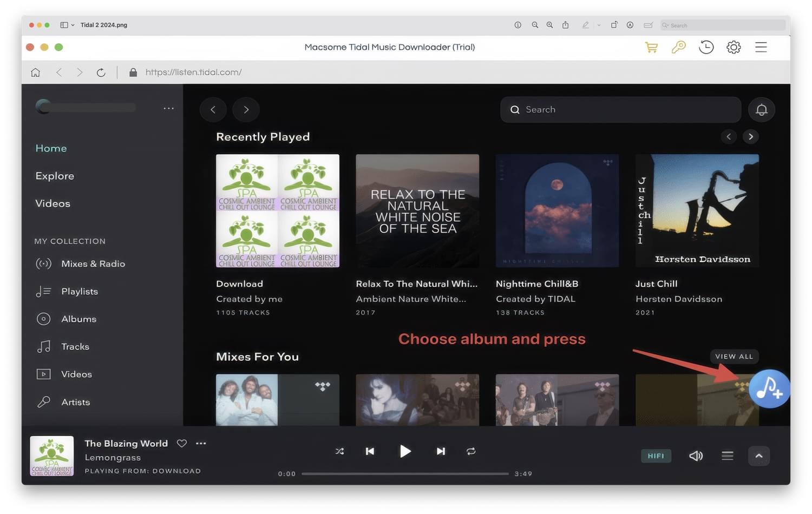
Task: Seek along the playback progress bar
Action: pyautogui.click(x=405, y=474)
